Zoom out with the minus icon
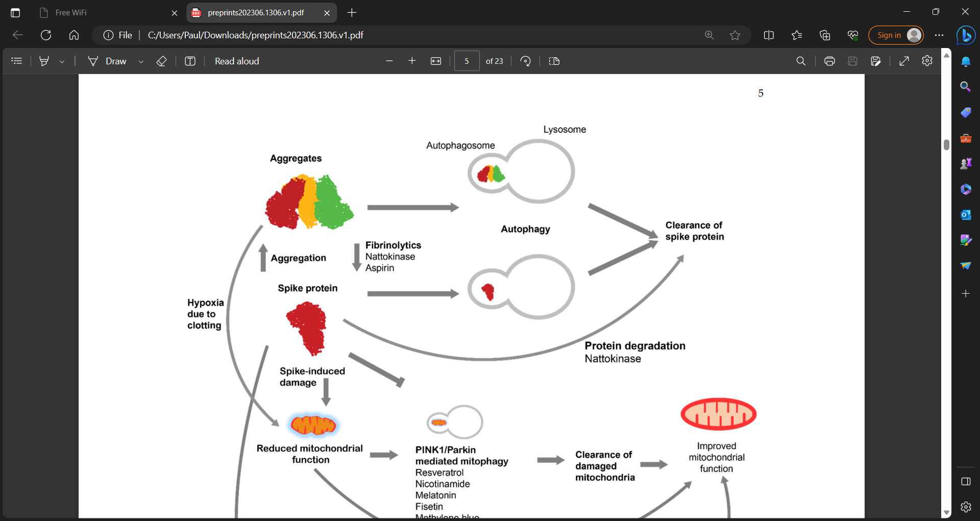The width and height of the screenshot is (980, 521). tap(389, 61)
